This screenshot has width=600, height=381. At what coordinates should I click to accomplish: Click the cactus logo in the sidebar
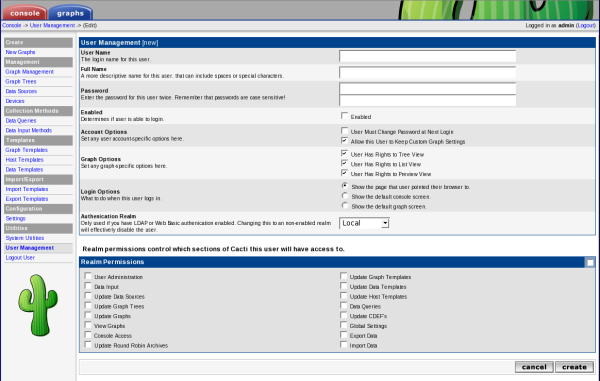point(38,305)
